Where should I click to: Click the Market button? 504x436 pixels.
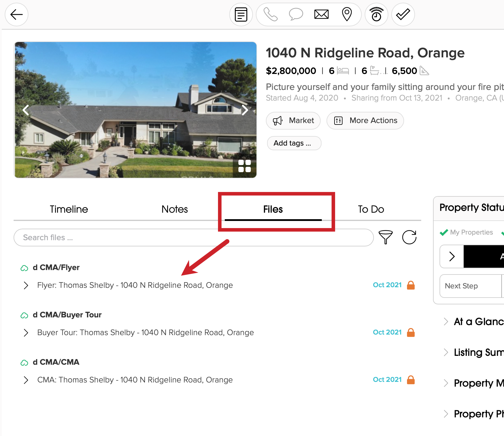point(293,120)
